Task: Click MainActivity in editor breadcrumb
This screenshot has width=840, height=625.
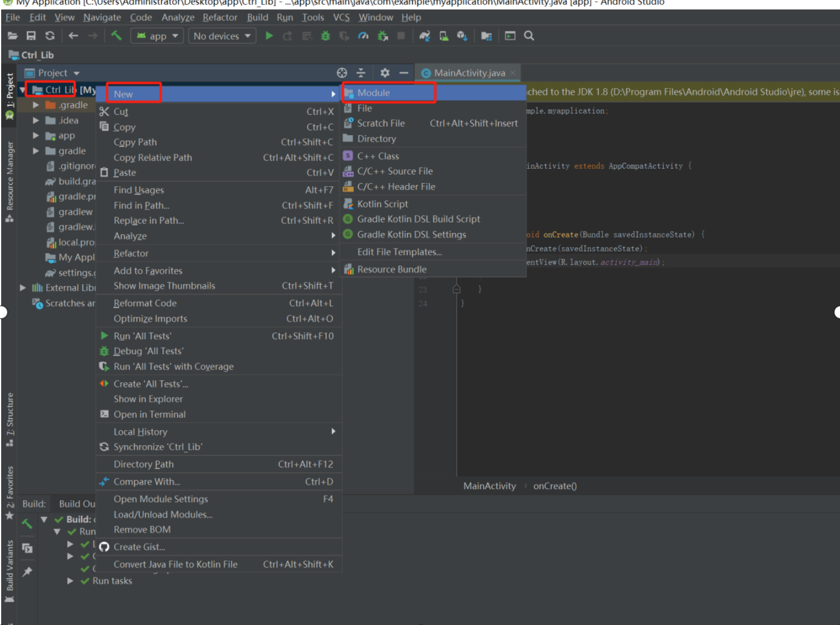Action: [489, 486]
